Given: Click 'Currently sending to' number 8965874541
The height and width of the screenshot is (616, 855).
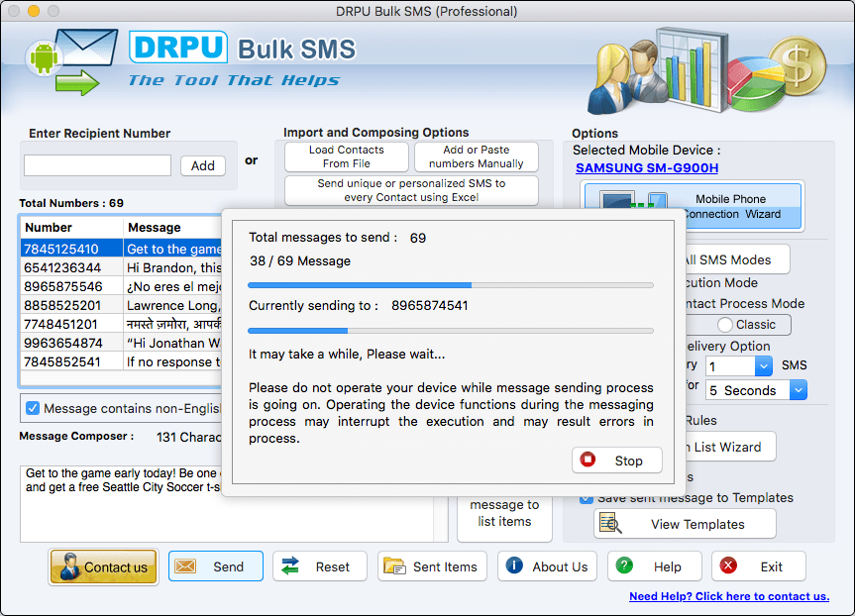Looking at the screenshot, I should point(430,305).
